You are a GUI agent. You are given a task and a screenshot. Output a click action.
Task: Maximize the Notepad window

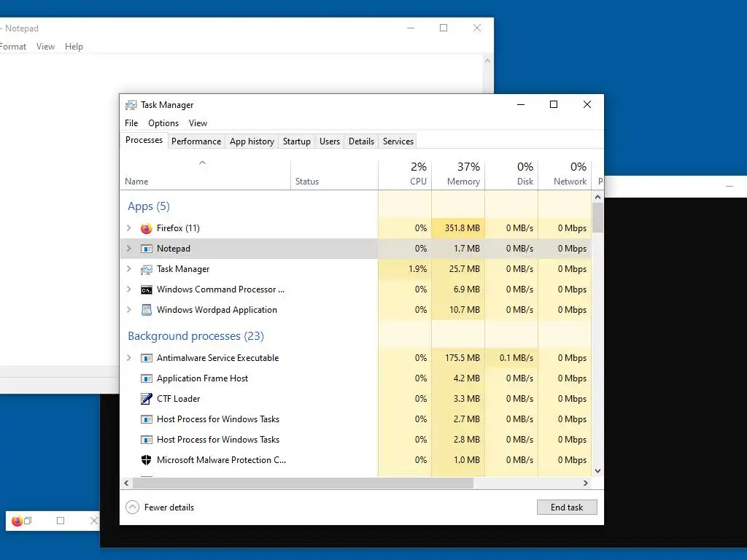(444, 28)
